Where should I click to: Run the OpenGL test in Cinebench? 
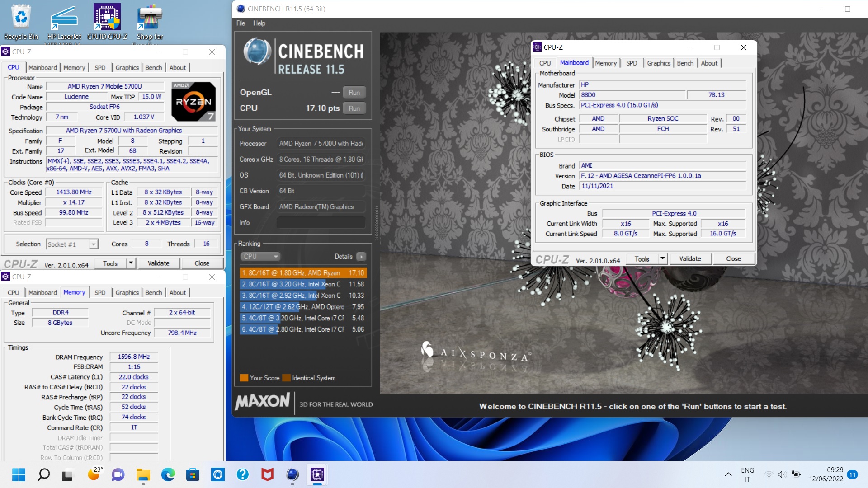click(354, 93)
